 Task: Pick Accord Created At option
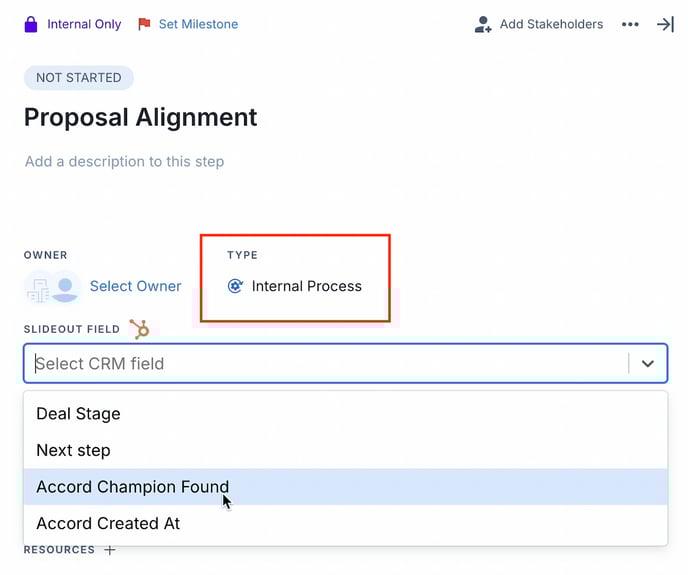pos(108,523)
